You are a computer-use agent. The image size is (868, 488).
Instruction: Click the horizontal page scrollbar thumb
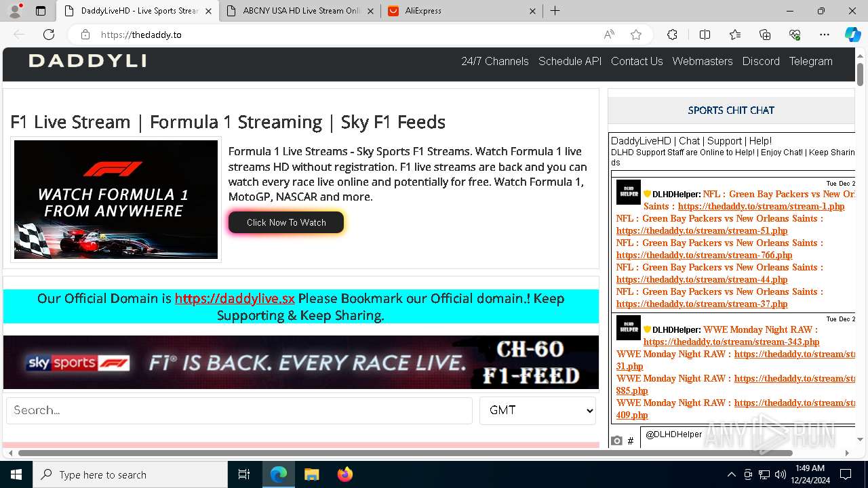click(x=406, y=453)
